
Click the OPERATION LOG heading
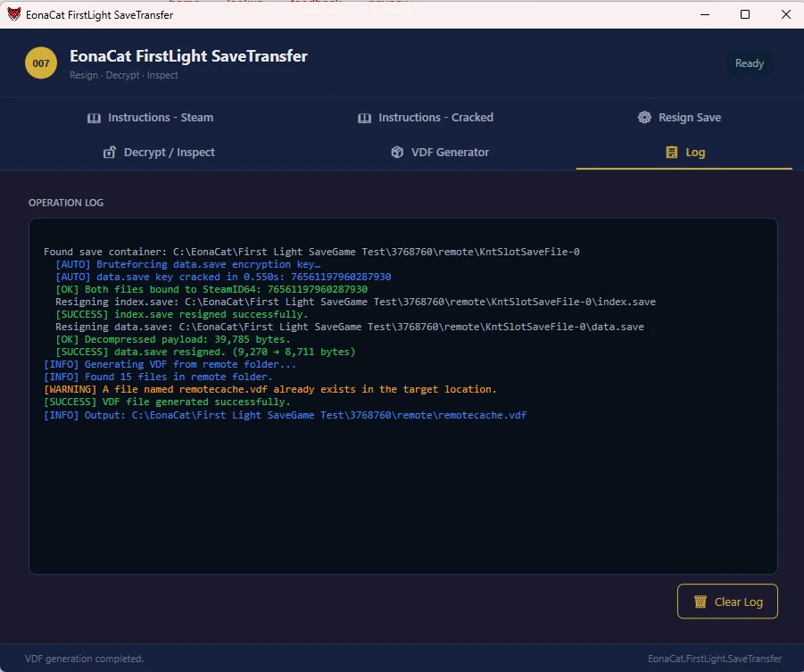tap(66, 203)
